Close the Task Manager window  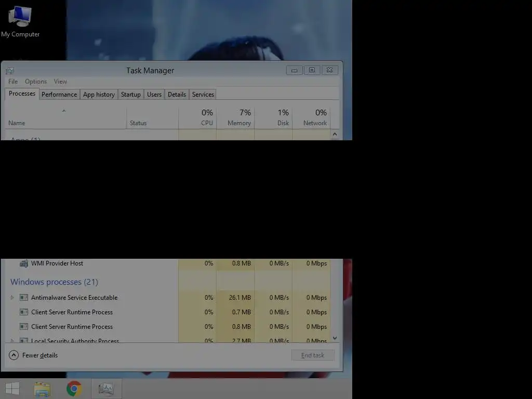(x=329, y=70)
